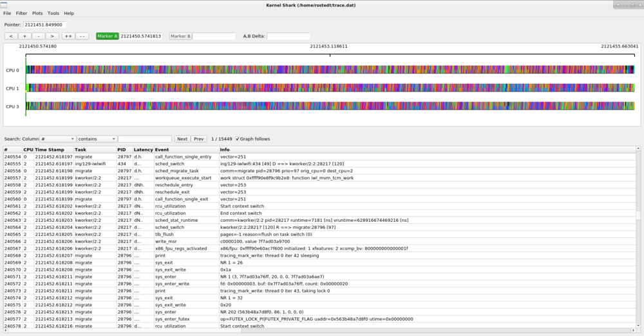644x336 pixels.
Task: Click the search text input field
Action: point(144,139)
